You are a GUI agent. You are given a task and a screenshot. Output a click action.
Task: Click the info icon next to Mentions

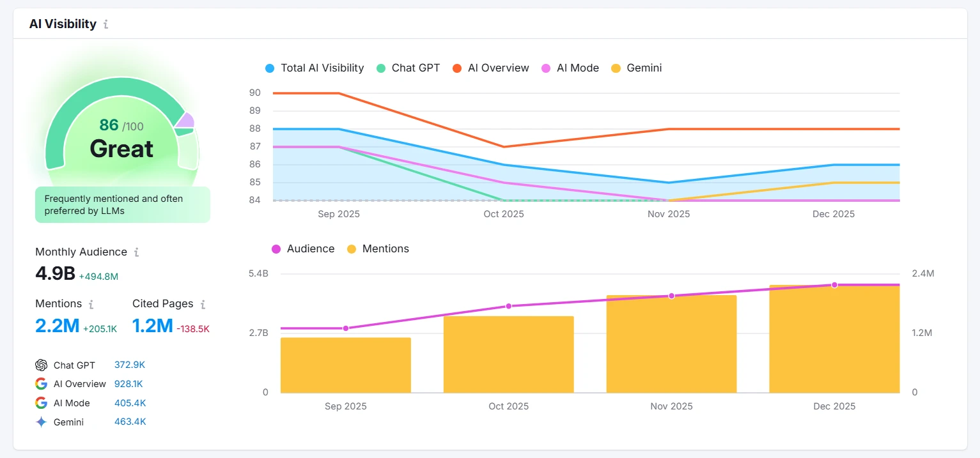[91, 304]
